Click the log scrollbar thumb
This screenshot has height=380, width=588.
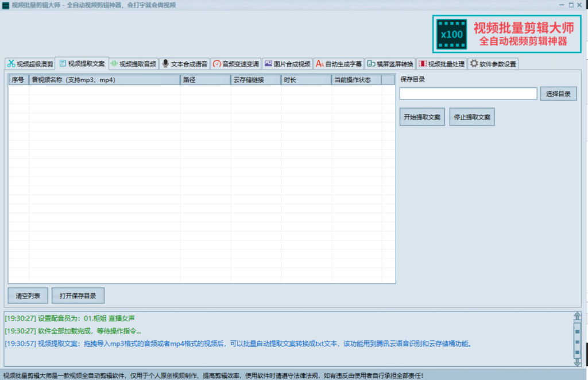(x=578, y=341)
